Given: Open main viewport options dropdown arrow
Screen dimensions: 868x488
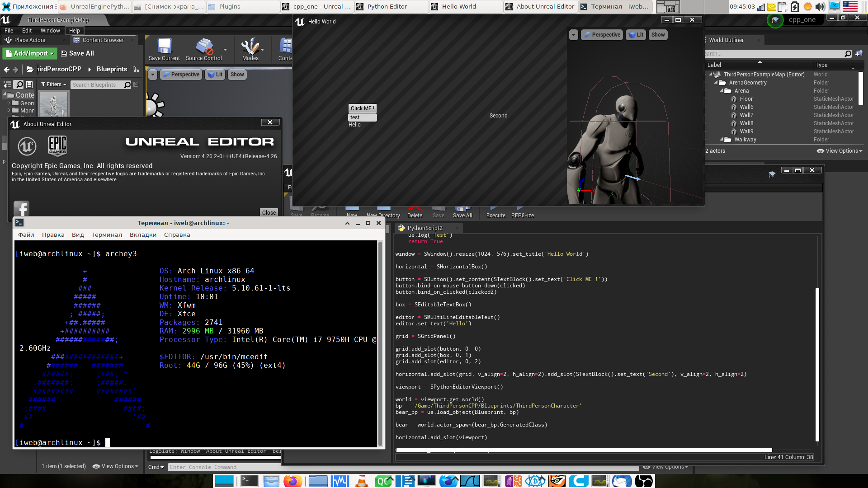Looking at the screenshot, I should click(x=153, y=75).
